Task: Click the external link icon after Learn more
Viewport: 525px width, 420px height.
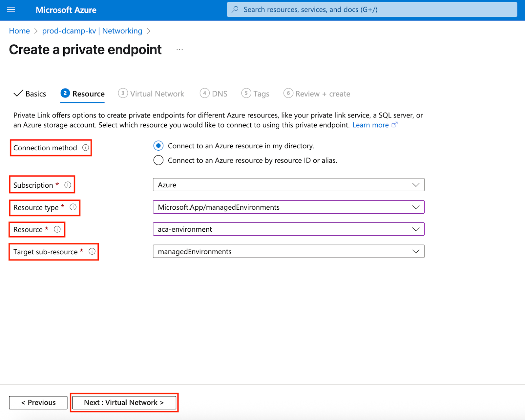Action: 395,125
